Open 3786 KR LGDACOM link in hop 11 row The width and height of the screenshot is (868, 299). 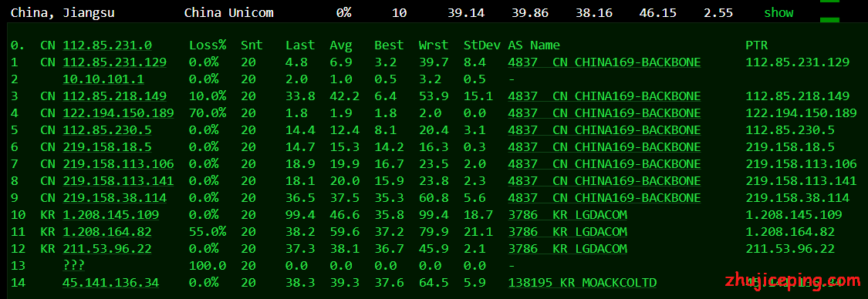tap(567, 232)
